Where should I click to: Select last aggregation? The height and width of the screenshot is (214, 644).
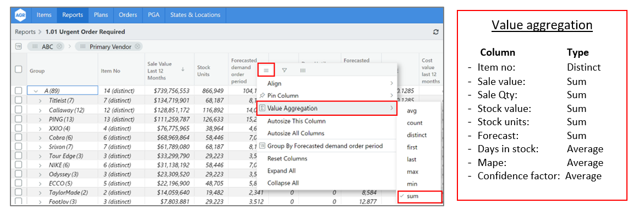click(419, 160)
